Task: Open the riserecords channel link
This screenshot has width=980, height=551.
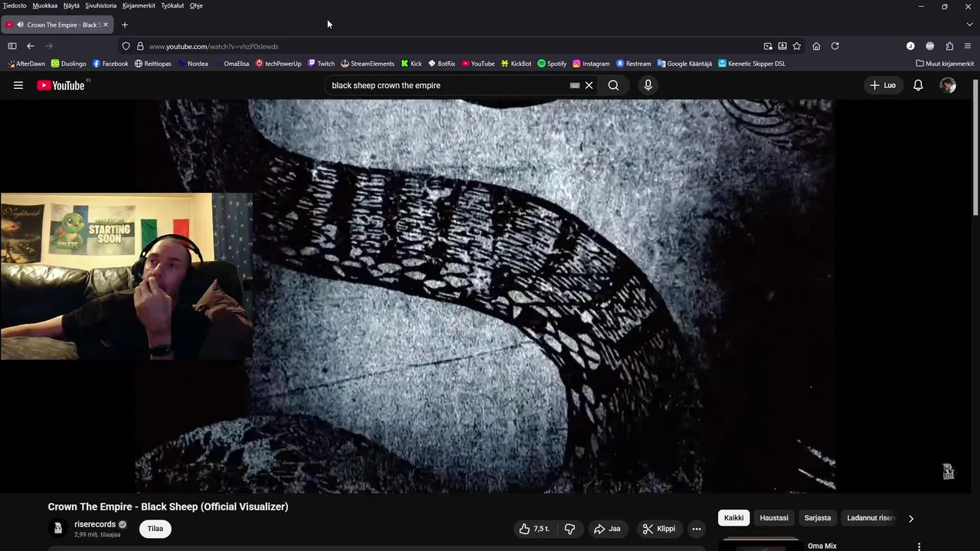Action: [x=95, y=524]
